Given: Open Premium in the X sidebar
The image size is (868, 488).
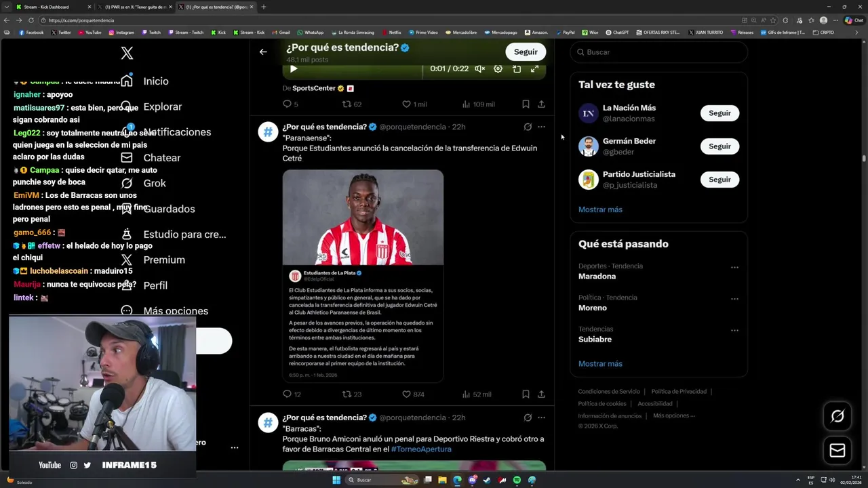Looking at the screenshot, I should 153,260.
